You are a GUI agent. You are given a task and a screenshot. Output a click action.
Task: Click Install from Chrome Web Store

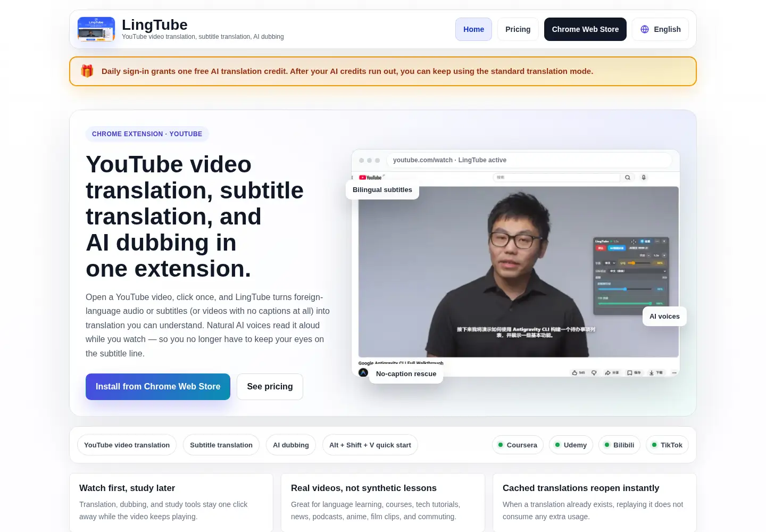(x=158, y=387)
